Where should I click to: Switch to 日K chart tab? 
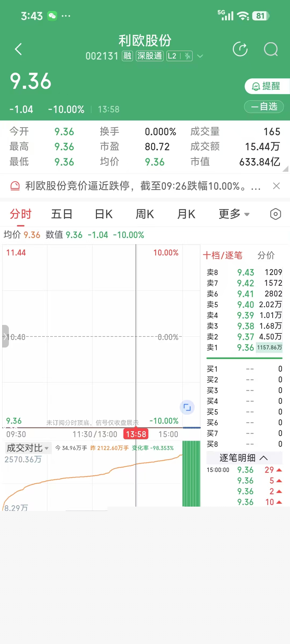tap(104, 214)
